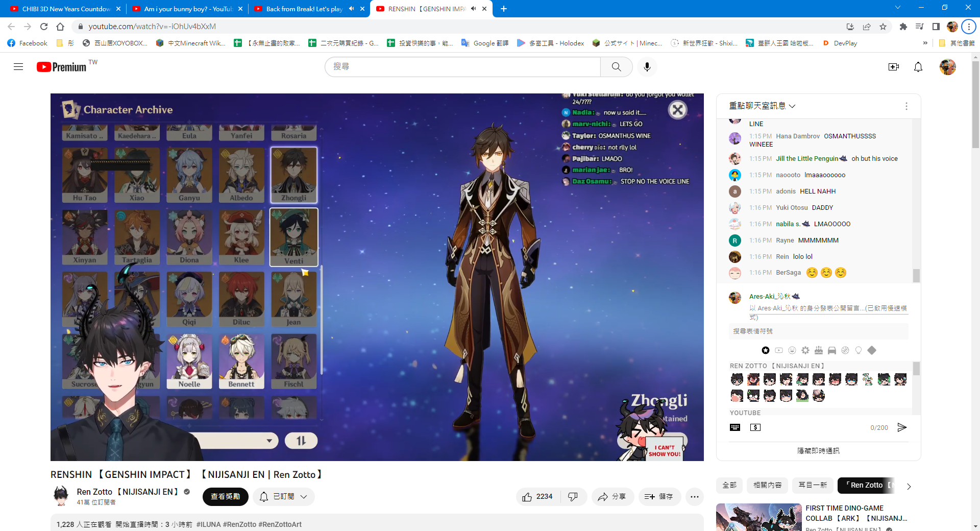Switch to CHIBI 3D New Years Countdown tab

(66, 9)
